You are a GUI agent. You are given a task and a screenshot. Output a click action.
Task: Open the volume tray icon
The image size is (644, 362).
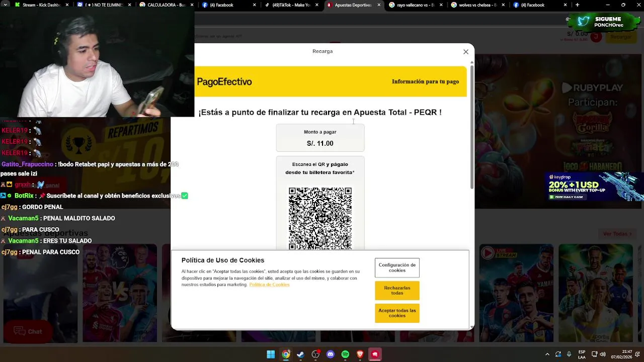click(603, 354)
